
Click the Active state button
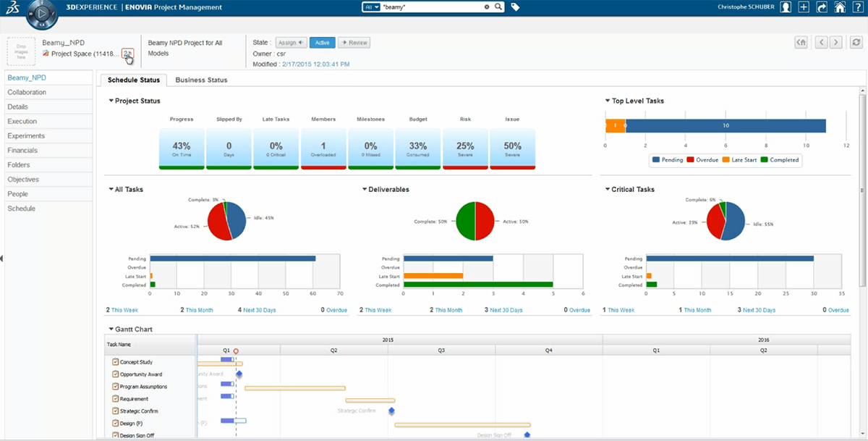[322, 43]
